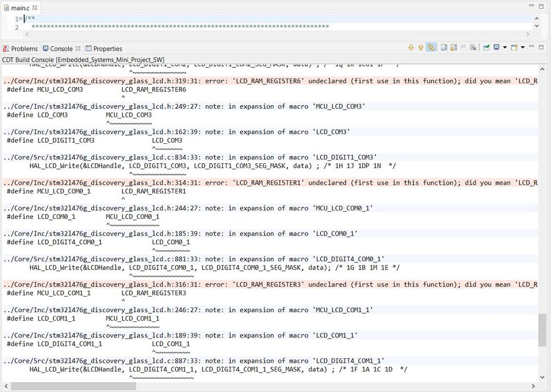
Task: Click '#define LCD_DIGIT4_COM1_1' source line
Action: coord(98,344)
